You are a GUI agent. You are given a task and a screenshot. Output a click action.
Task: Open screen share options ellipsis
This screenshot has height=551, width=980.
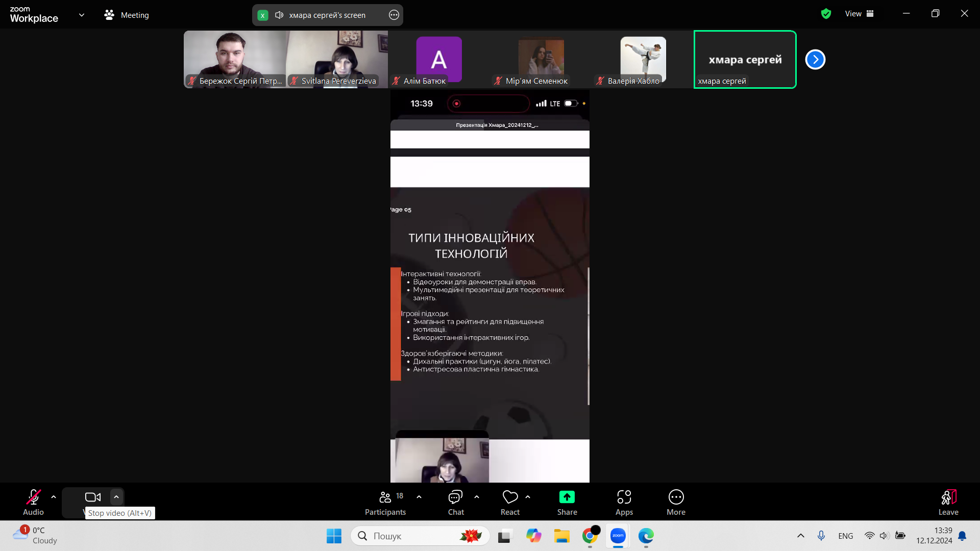click(x=394, y=15)
